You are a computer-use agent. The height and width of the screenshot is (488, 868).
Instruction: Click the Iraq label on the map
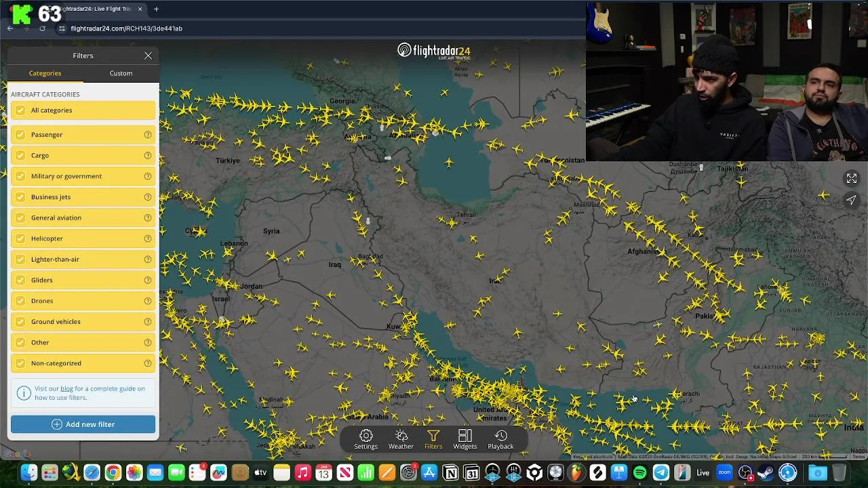pyautogui.click(x=335, y=264)
